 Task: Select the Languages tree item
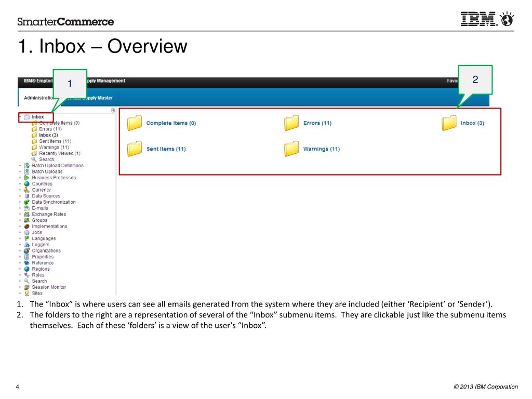click(44, 238)
